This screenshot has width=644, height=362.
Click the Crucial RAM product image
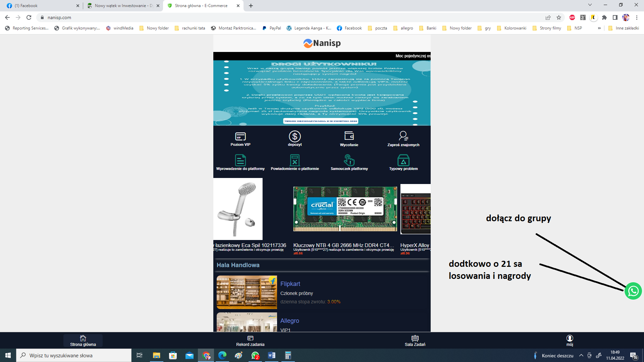tap(345, 209)
